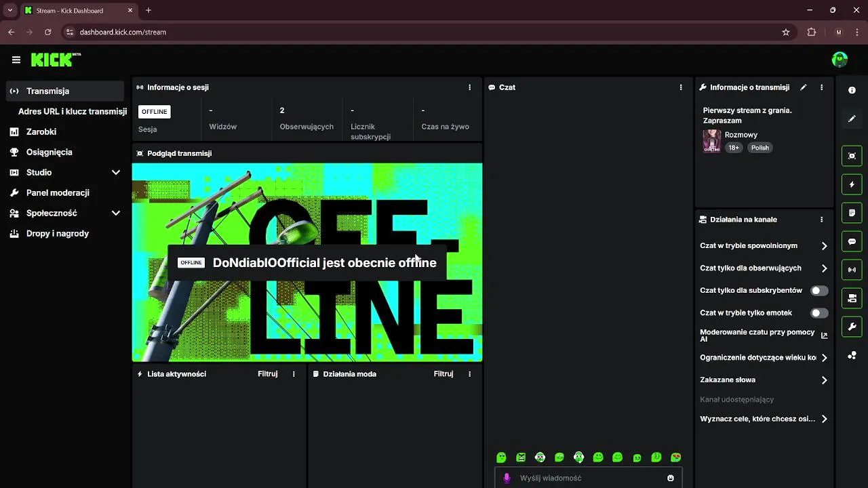Image resolution: width=868 pixels, height=488 pixels.
Task: Click the offline stream preview image
Action: tap(307, 262)
